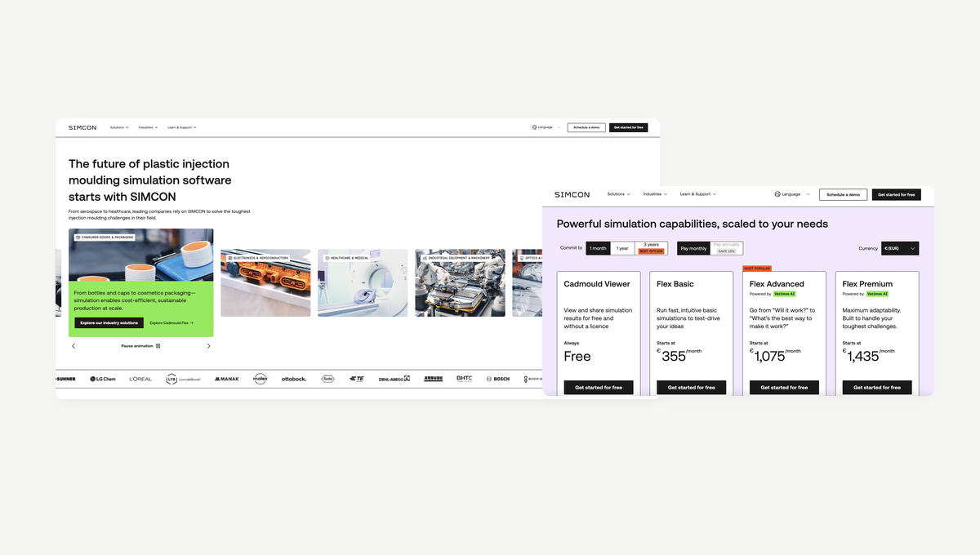
Task: Follow the Explore Cadmould Flex link
Action: pyautogui.click(x=171, y=323)
